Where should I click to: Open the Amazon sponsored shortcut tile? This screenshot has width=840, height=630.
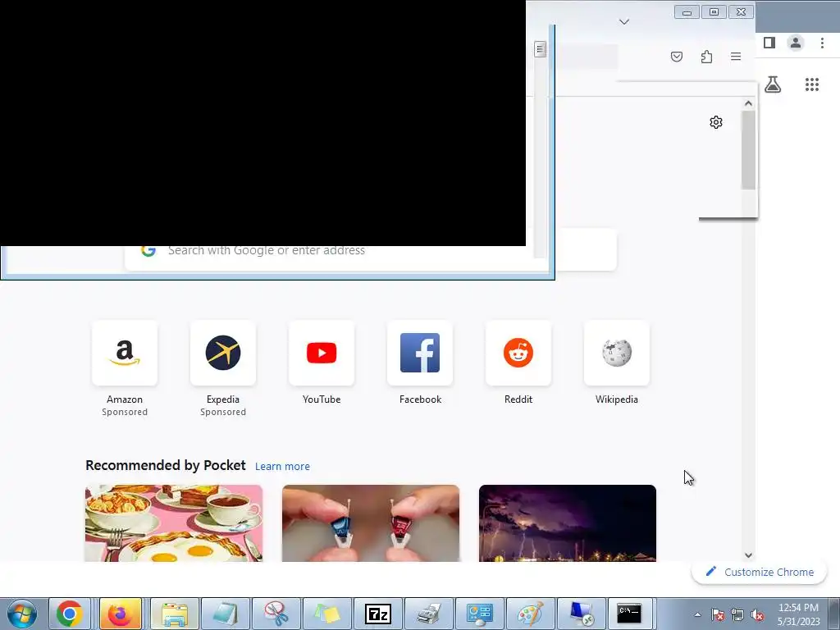click(125, 353)
